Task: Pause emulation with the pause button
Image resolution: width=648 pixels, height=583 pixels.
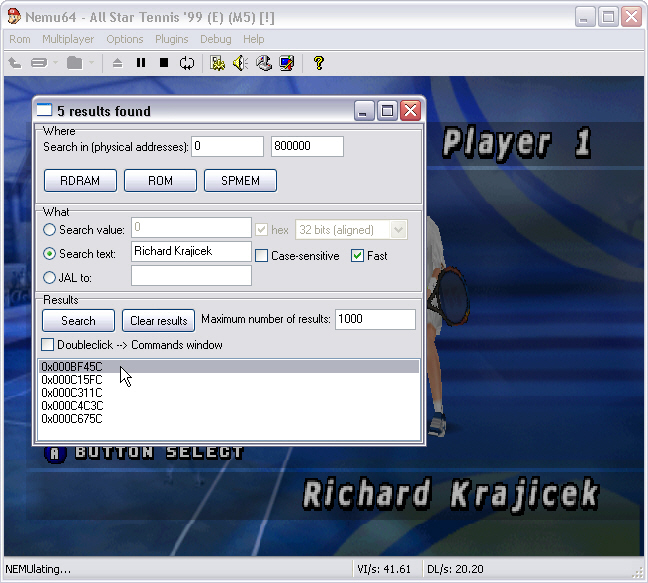Action: [141, 63]
